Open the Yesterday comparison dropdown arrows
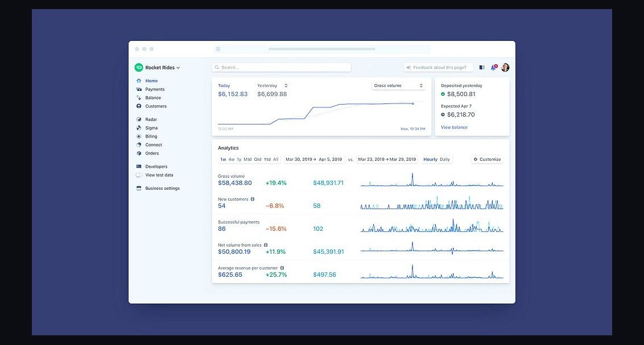 (x=286, y=86)
